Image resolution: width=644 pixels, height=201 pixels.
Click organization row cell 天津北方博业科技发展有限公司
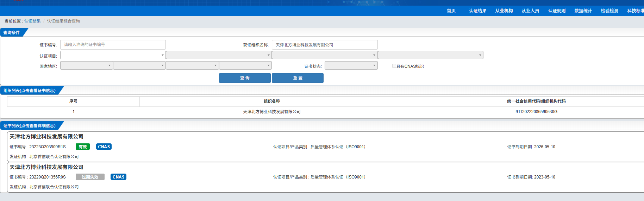pos(272,112)
